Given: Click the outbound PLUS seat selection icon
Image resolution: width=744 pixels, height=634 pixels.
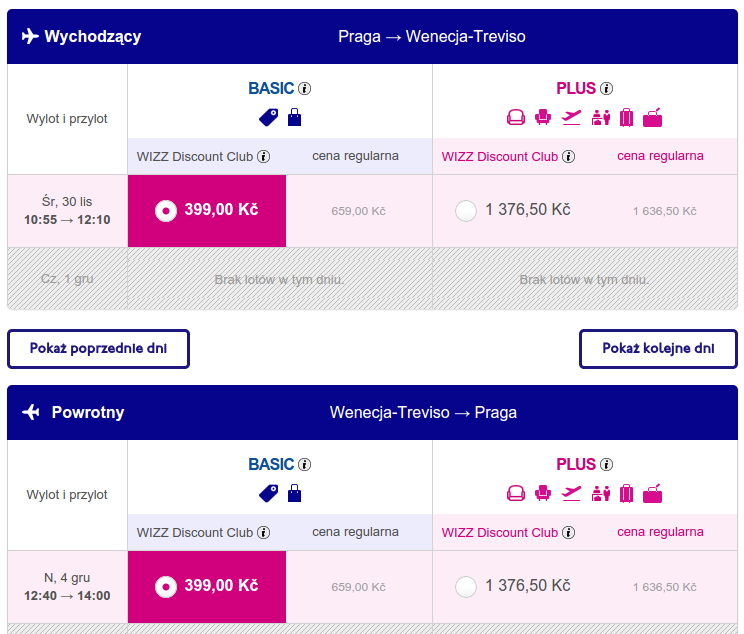Looking at the screenshot, I should (543, 117).
